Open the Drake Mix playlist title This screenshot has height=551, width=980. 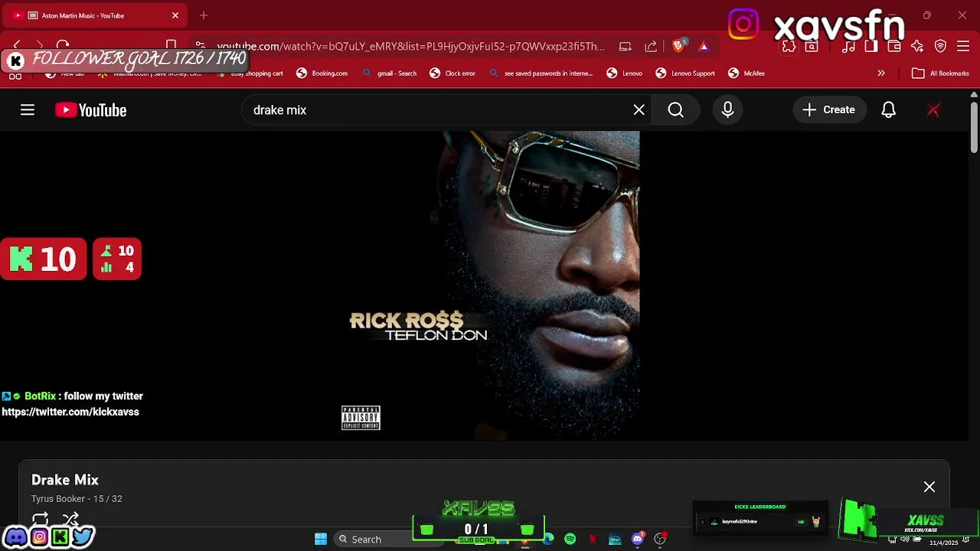tap(65, 480)
